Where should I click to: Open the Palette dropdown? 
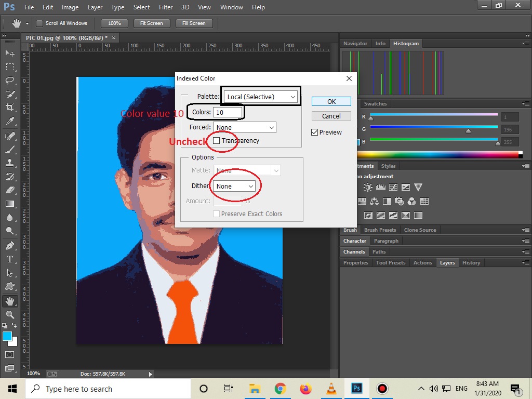[x=260, y=96]
